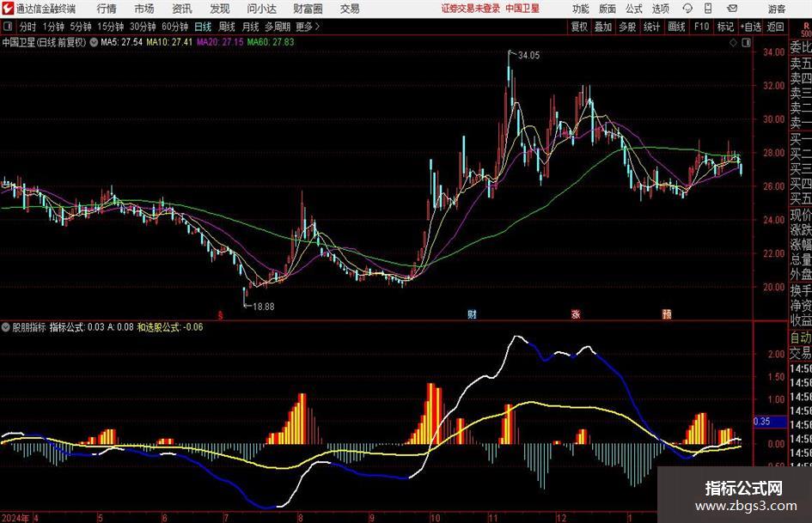Click the 返回 back button

(775, 27)
